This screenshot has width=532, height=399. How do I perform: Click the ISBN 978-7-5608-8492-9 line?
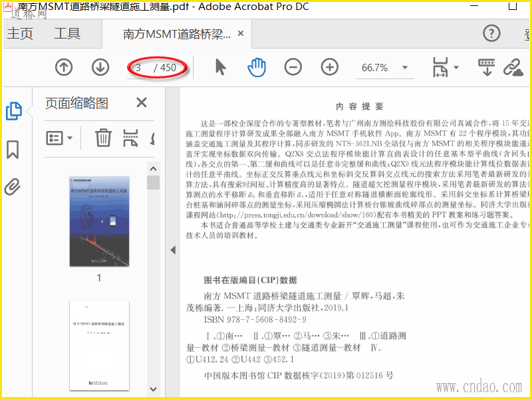(255, 320)
